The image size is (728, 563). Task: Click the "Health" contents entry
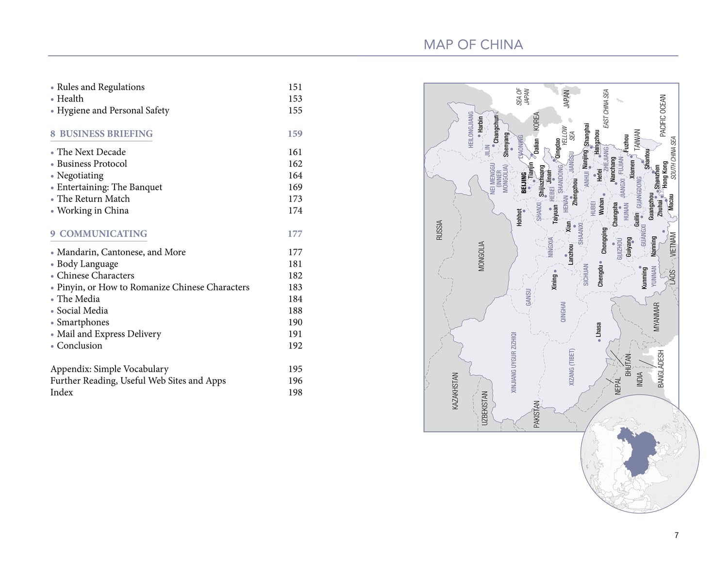70,99
